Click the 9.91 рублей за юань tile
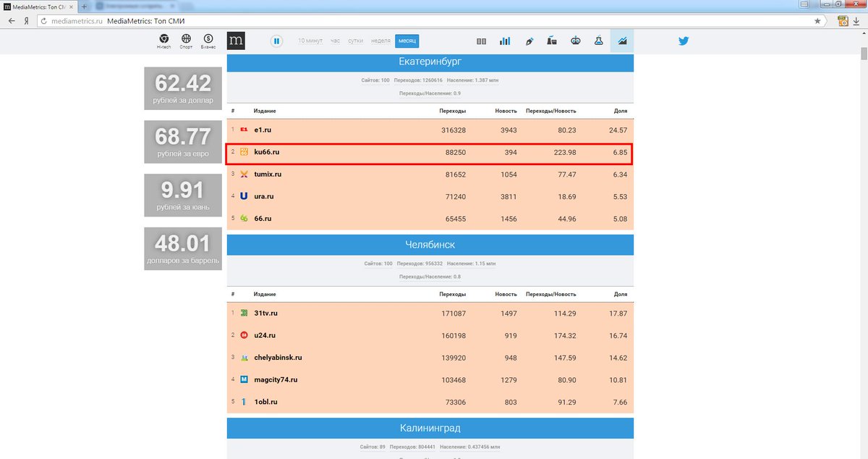 click(x=183, y=195)
